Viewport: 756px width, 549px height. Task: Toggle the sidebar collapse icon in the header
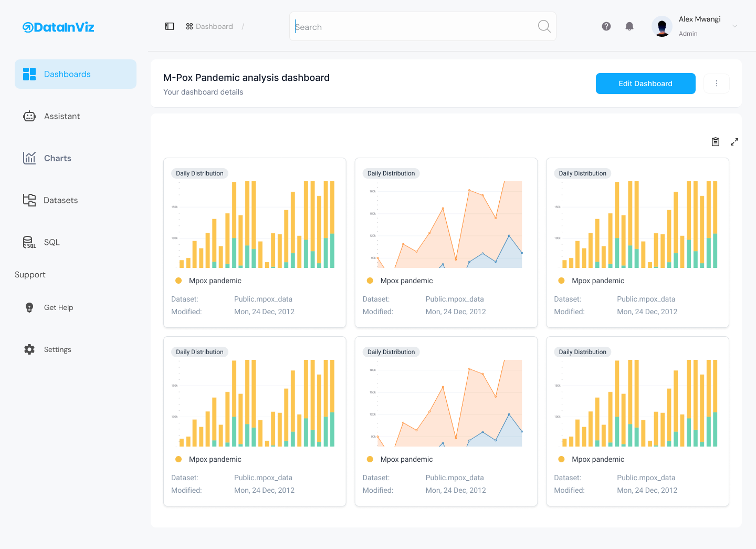pyautogui.click(x=169, y=26)
